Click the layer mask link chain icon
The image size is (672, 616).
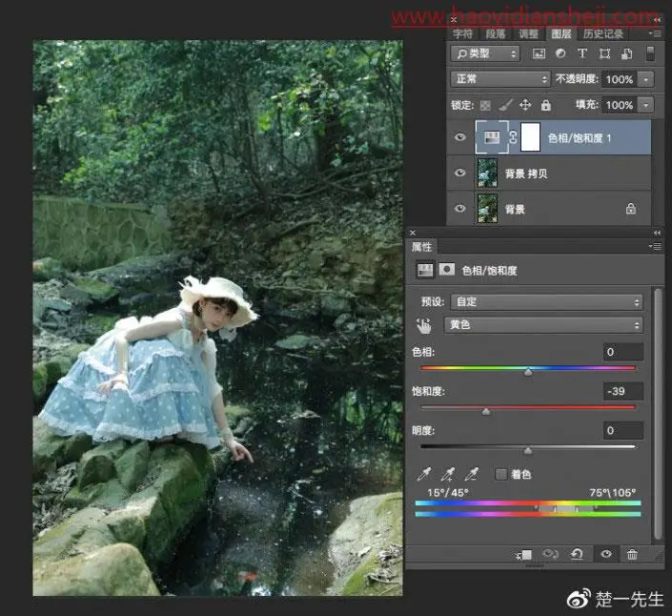(x=513, y=137)
